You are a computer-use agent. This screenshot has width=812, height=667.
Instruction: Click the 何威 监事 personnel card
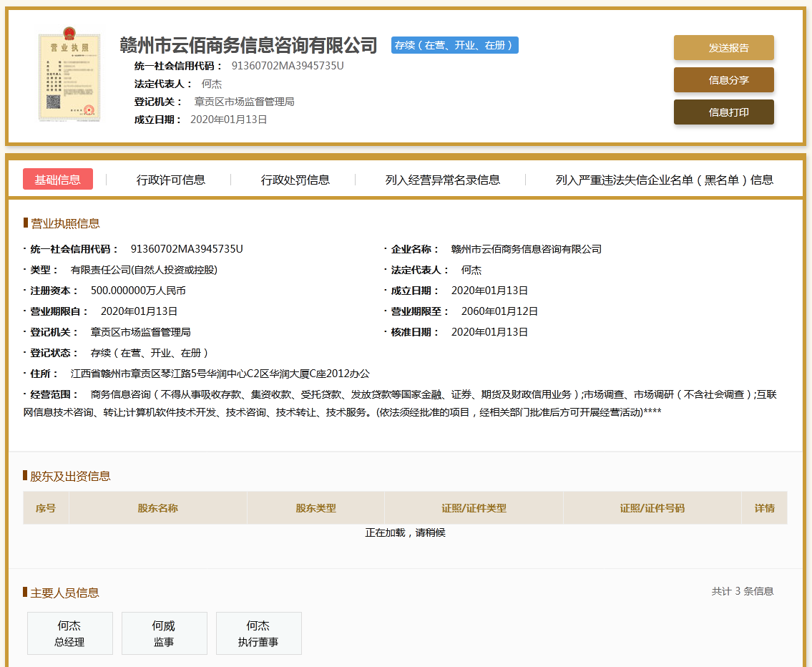[164, 633]
